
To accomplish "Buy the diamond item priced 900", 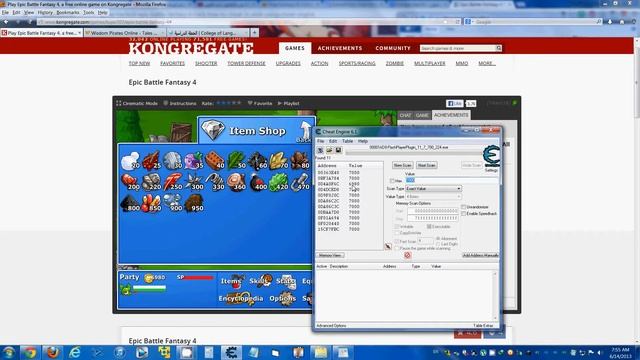I will (173, 203).
